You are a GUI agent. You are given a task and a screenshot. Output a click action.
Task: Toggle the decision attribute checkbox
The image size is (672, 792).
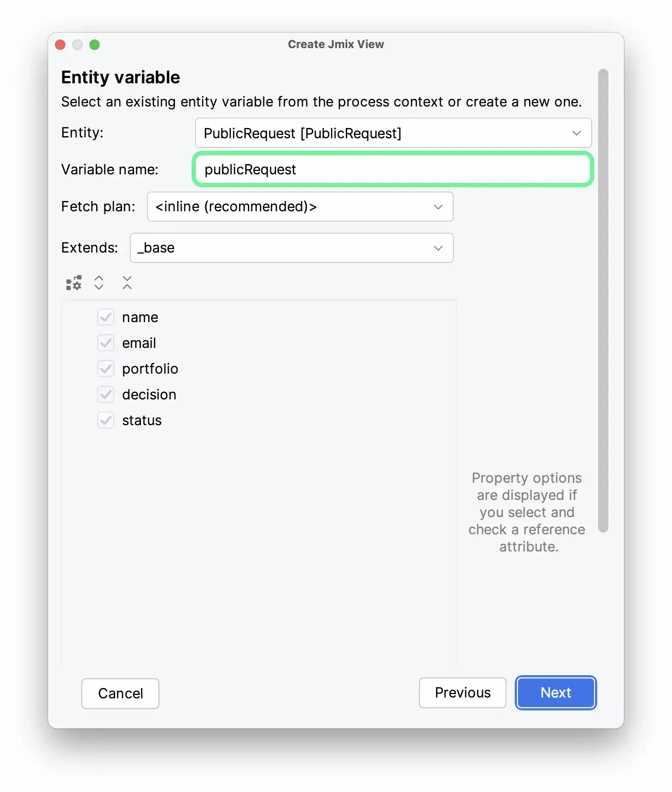106,395
